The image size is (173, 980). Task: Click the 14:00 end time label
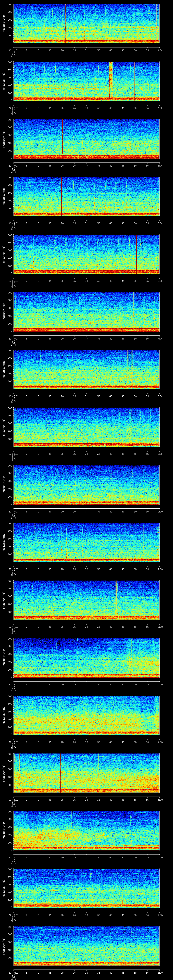coord(159,742)
